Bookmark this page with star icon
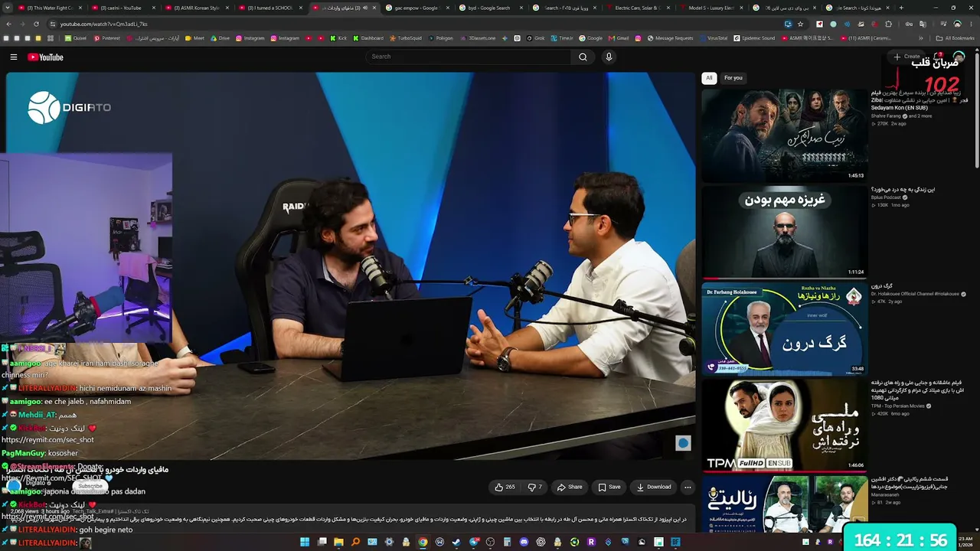 point(800,24)
